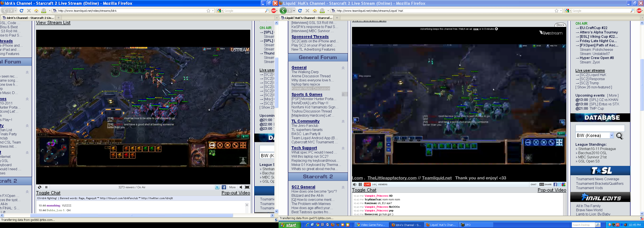Pause the IdrA Ustream video

click(x=46, y=187)
